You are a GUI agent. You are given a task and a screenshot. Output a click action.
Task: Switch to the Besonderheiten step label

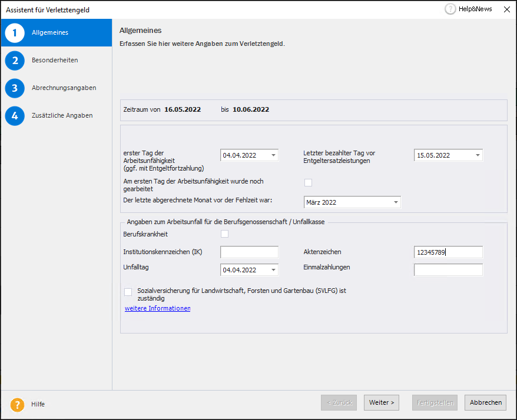coord(55,61)
